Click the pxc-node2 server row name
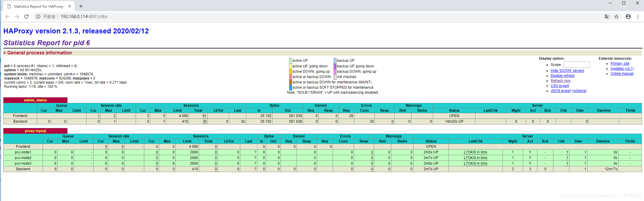Image resolution: width=644 pixels, height=201 pixels. [x=23, y=158]
